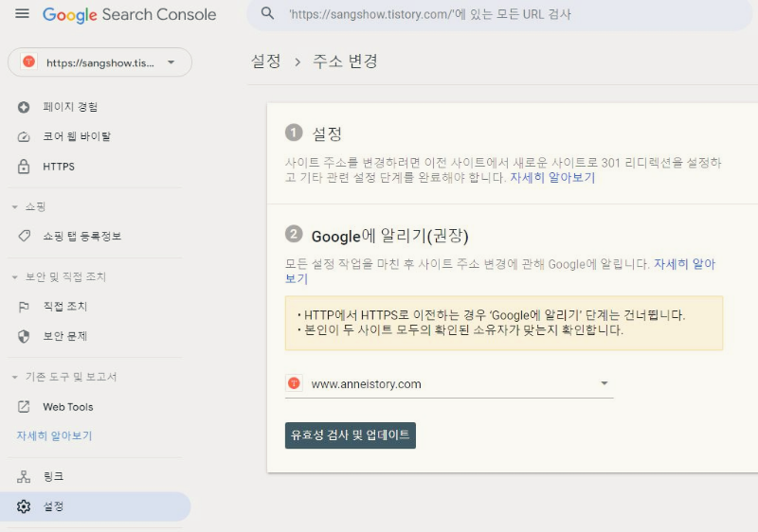Click the 직접 조치 flag icon
This screenshot has height=532, width=758.
coord(24,307)
